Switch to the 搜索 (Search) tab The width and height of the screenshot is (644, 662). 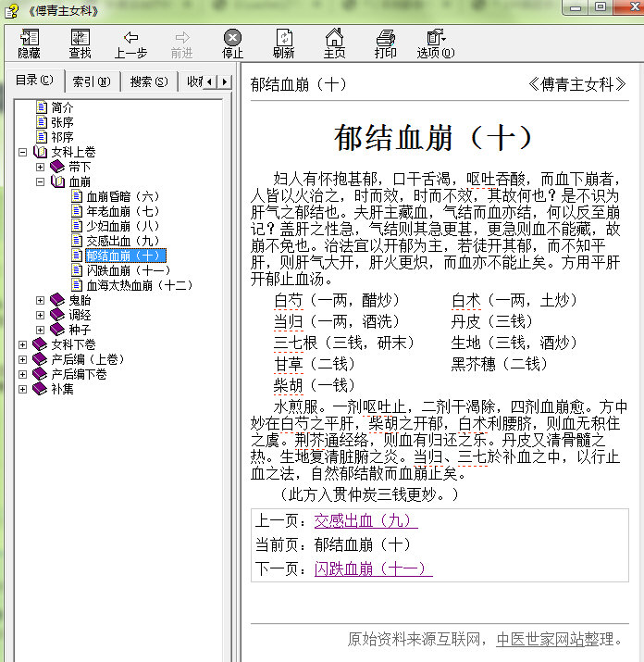(x=148, y=81)
